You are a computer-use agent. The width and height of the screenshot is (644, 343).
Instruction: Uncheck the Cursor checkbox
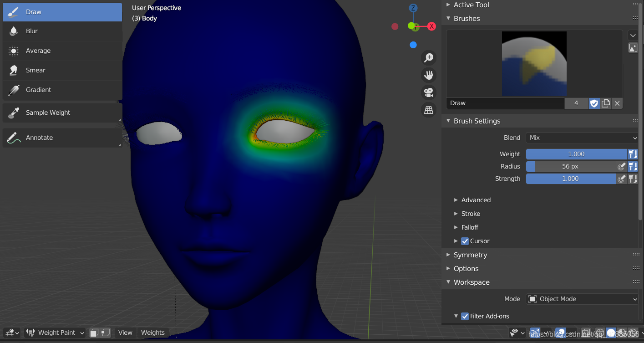pyautogui.click(x=465, y=241)
